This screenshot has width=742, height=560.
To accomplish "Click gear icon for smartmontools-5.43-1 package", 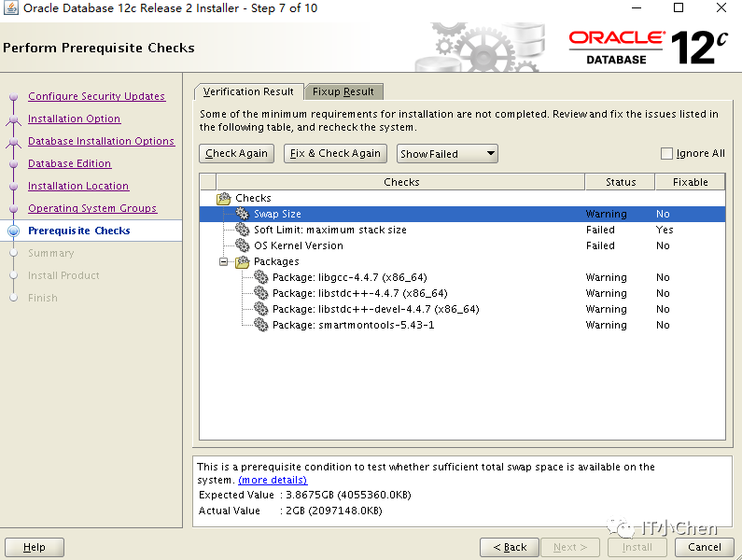I will [x=260, y=325].
